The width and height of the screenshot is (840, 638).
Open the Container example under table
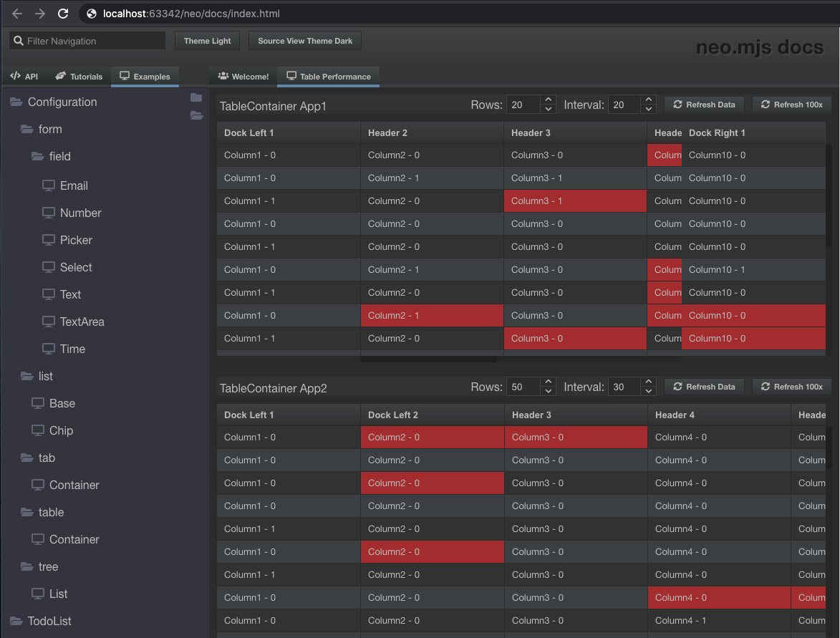coord(65,539)
